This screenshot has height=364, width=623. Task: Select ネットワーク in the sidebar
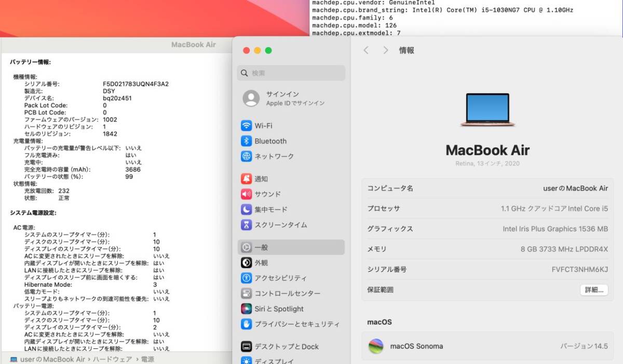coord(291,156)
